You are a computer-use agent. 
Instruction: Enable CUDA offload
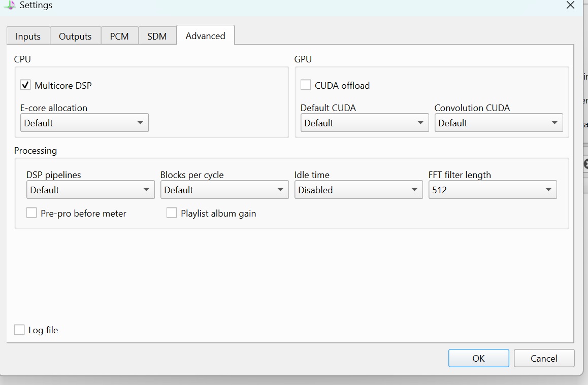pos(306,85)
